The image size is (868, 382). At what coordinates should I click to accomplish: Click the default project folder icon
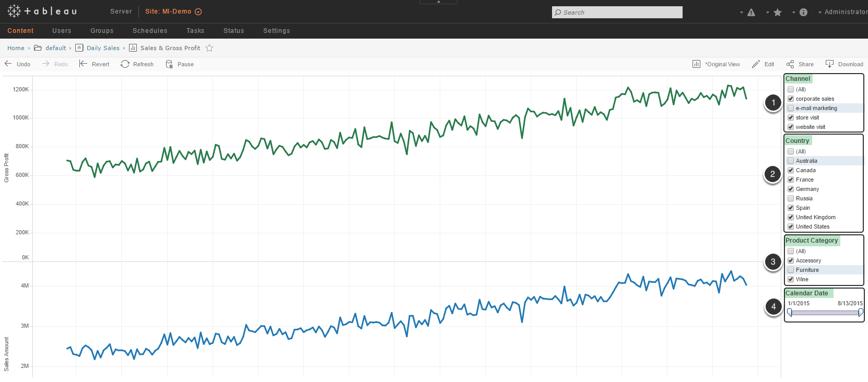[38, 48]
